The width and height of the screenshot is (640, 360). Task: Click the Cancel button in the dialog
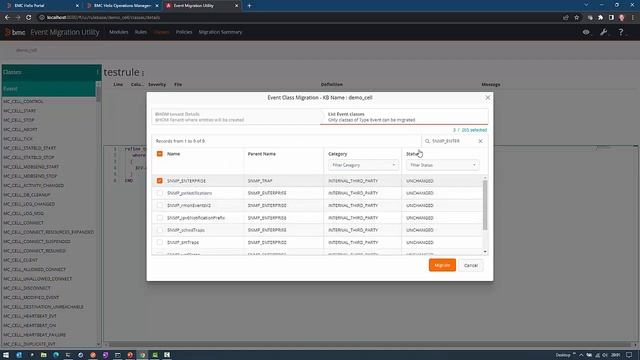(471, 265)
